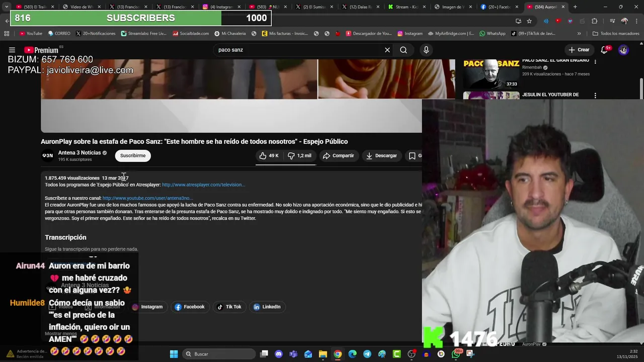The image size is (644, 362).
Task: Follow the atresplayer.com/television link
Action: click(203, 185)
